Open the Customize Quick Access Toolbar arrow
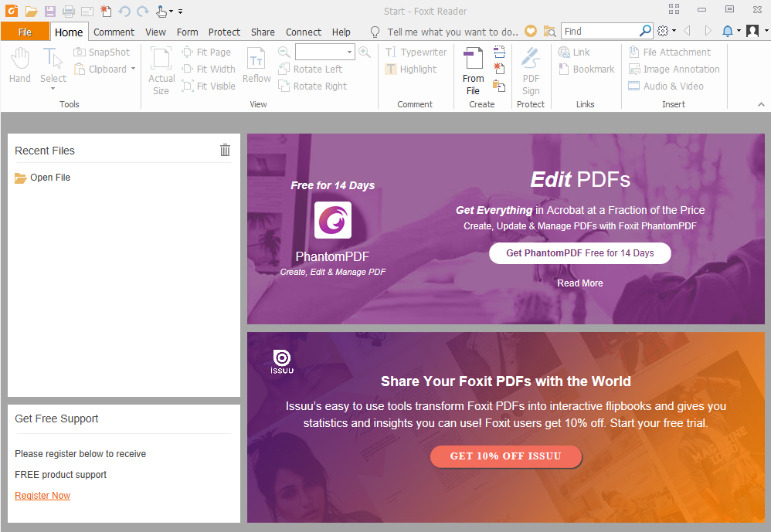This screenshot has width=771, height=532. coord(181,12)
